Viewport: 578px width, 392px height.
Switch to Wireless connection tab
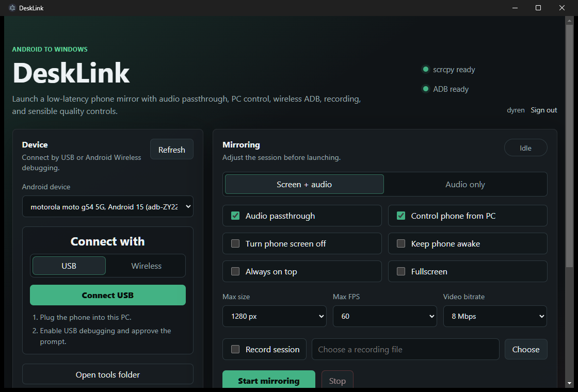point(147,266)
